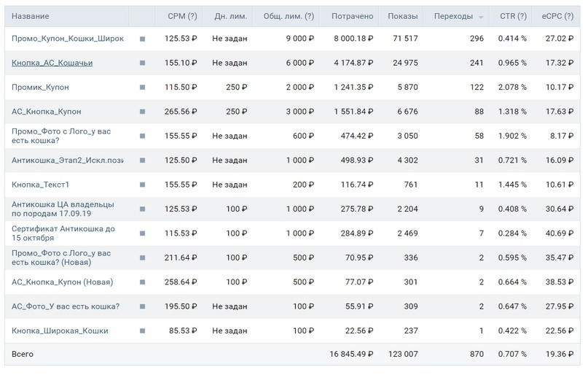Click status square icon for Промо_Купон_Кошки_Широк row
This screenshot has height=375, width=588.
click(x=143, y=39)
